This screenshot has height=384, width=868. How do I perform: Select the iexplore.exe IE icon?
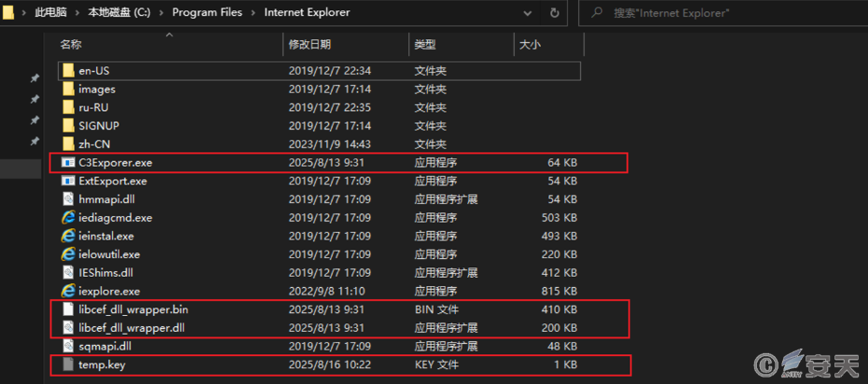coord(68,291)
